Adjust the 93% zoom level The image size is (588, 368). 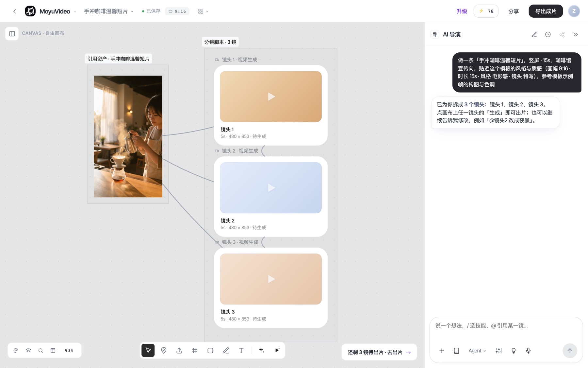(69, 350)
